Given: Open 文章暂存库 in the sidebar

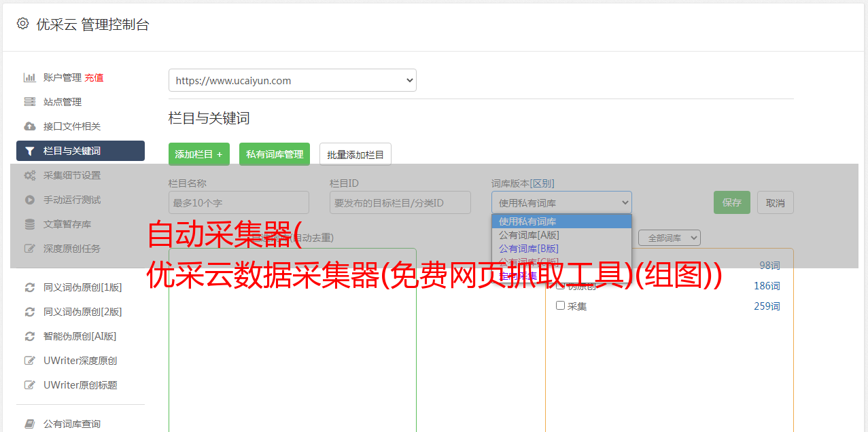Looking at the screenshot, I should pyautogui.click(x=67, y=224).
